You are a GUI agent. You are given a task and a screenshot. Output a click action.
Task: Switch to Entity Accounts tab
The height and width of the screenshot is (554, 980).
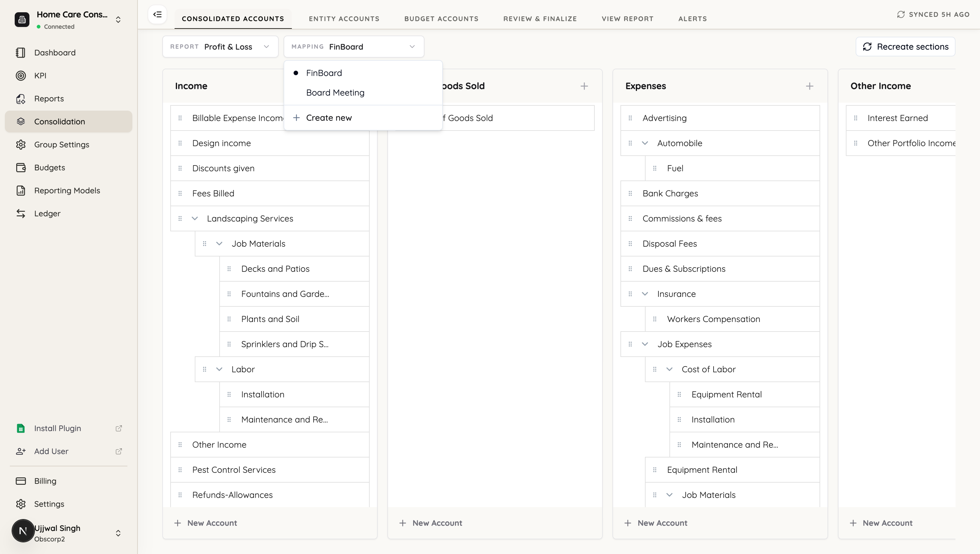[344, 19]
